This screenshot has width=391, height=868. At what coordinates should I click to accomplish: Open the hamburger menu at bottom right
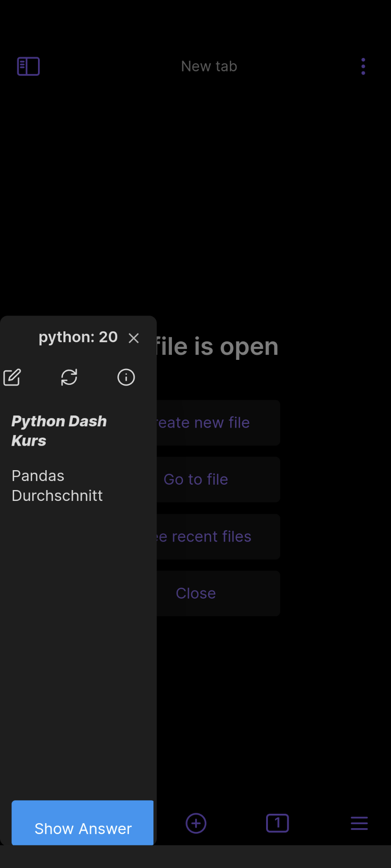pos(359,823)
